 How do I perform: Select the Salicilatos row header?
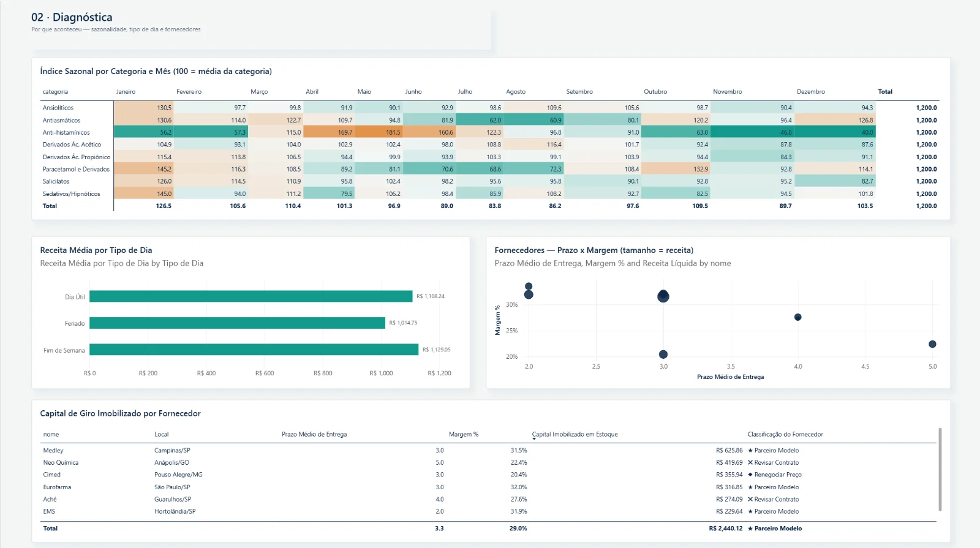(56, 181)
